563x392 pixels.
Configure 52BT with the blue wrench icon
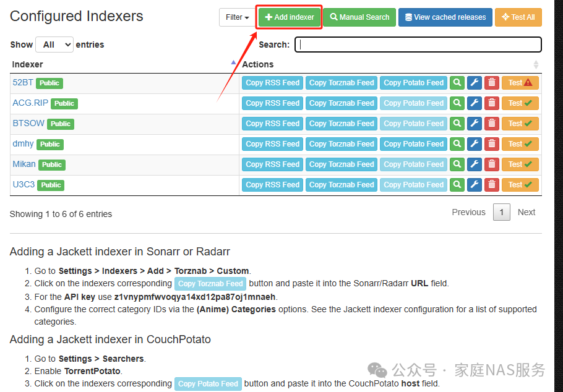[475, 82]
